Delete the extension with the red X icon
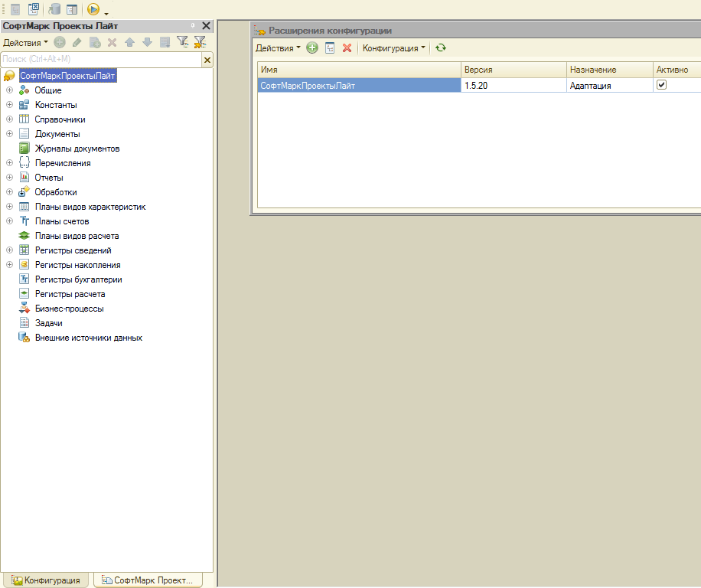701x588 pixels. tap(347, 47)
